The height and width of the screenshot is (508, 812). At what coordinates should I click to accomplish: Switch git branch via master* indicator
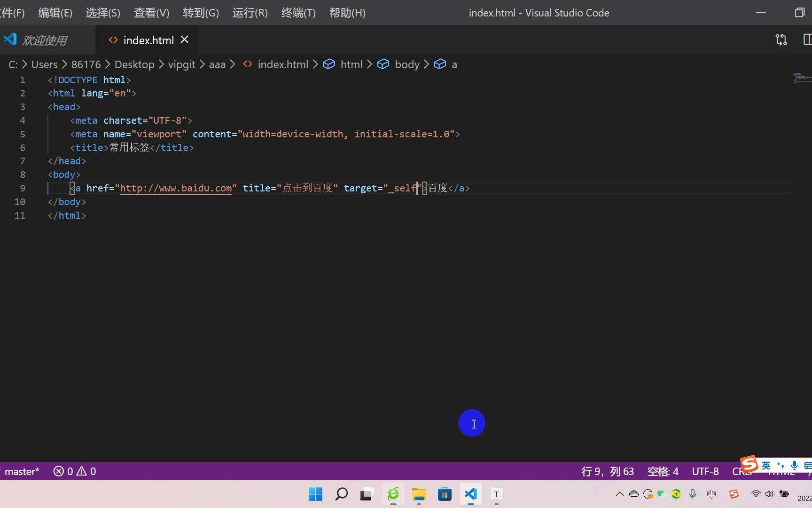click(x=20, y=471)
